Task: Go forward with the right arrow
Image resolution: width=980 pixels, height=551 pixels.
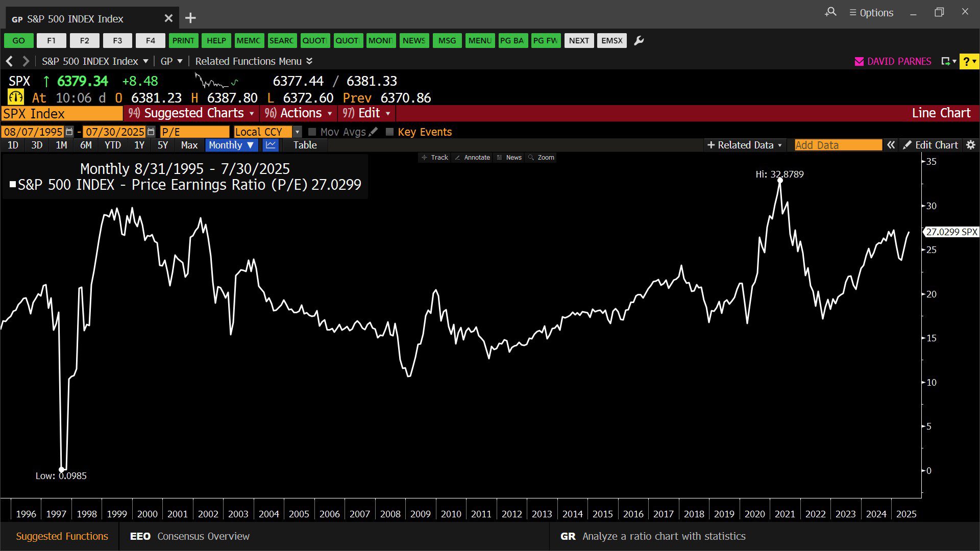Action: pyautogui.click(x=26, y=61)
